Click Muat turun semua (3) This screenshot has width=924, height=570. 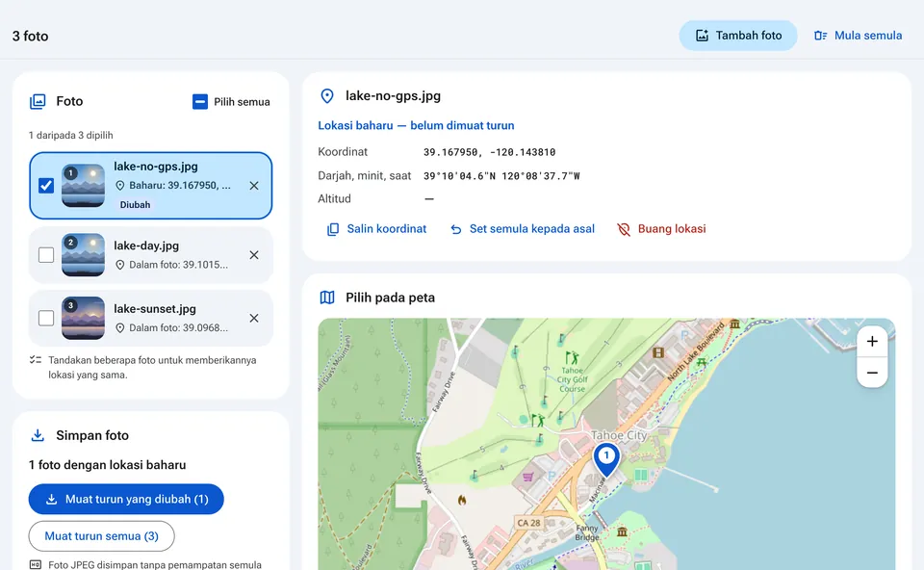click(102, 536)
